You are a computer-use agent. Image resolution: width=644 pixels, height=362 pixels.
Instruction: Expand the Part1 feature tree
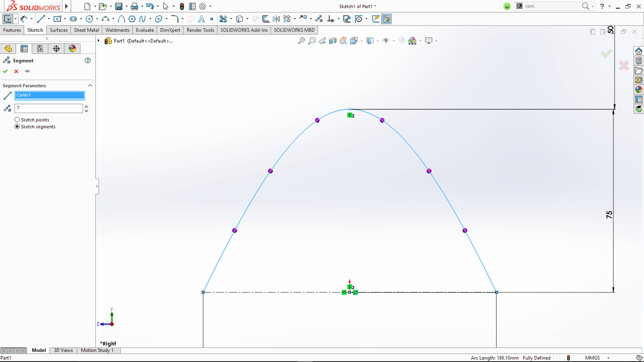99,40
